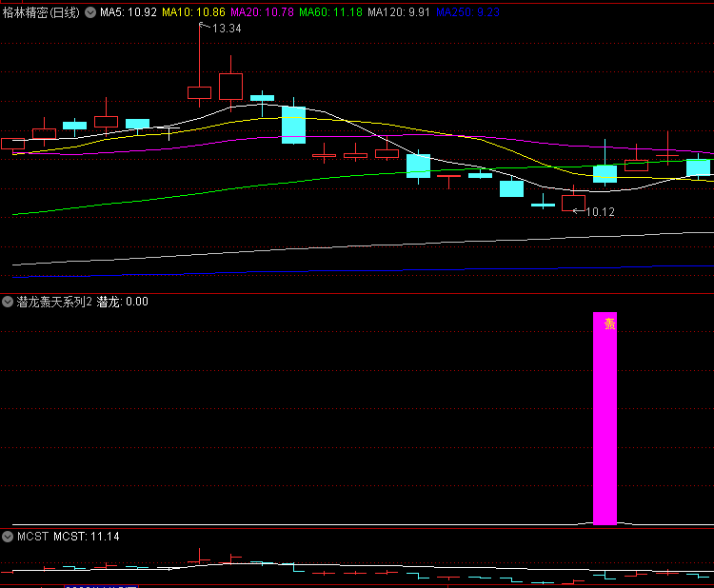714x588 pixels.
Task: Select the MA120: 9.91 label
Action: [x=399, y=12]
